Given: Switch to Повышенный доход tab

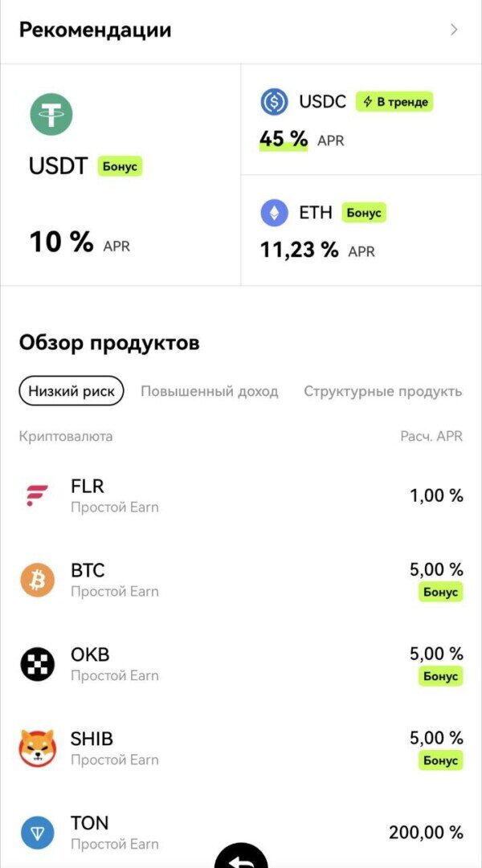Looking at the screenshot, I should pos(209,391).
